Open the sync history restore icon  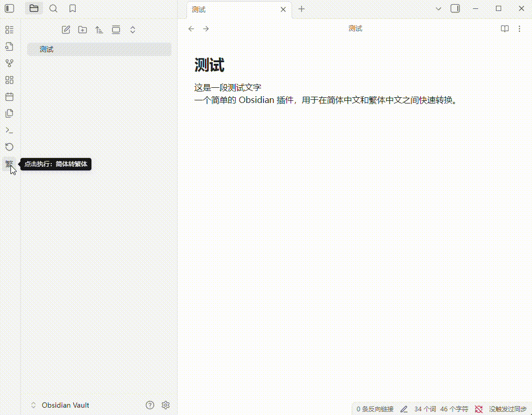(9, 146)
